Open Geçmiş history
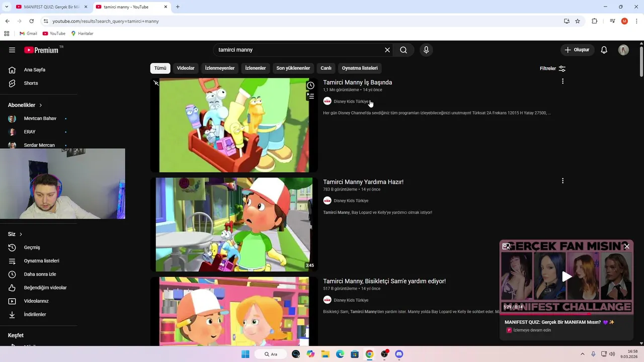The image size is (644, 362). pyautogui.click(x=32, y=247)
